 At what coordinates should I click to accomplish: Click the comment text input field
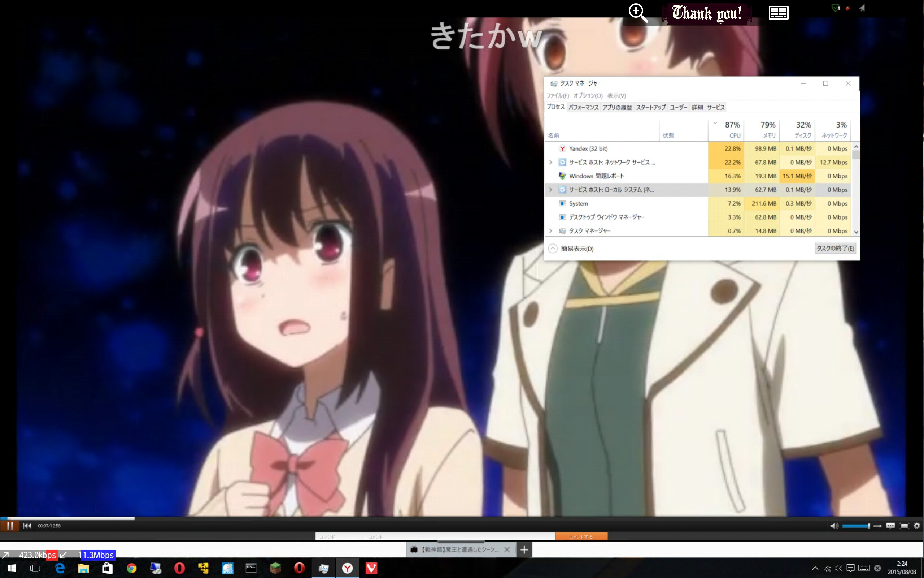pyautogui.click(x=458, y=537)
